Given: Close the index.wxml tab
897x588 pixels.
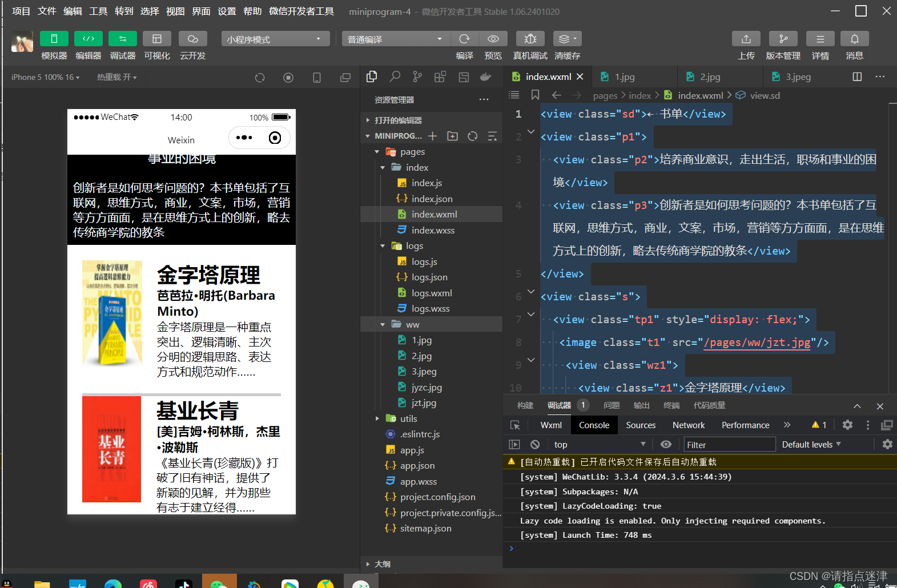Looking at the screenshot, I should (580, 76).
